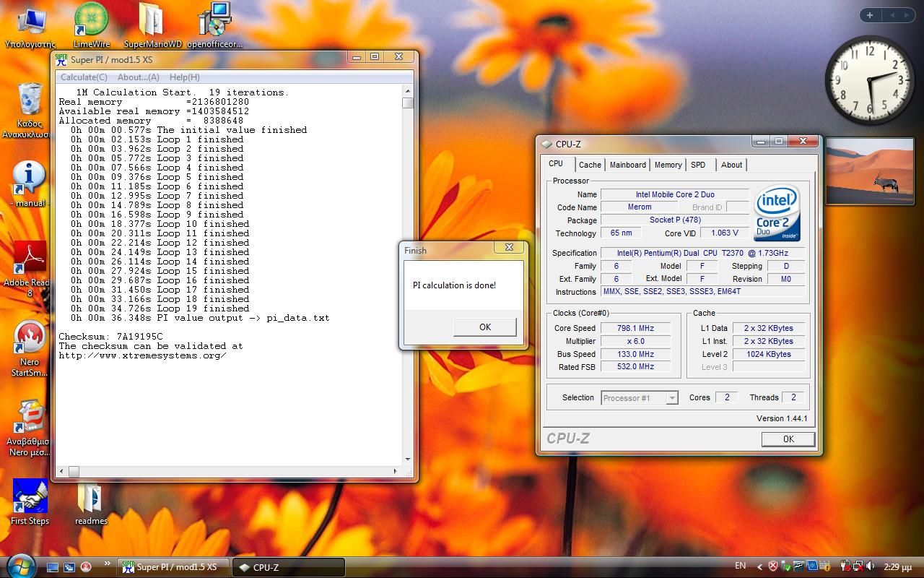Click sidebar next gadgets page arrow
The height and width of the screenshot is (578, 924).
(x=907, y=15)
